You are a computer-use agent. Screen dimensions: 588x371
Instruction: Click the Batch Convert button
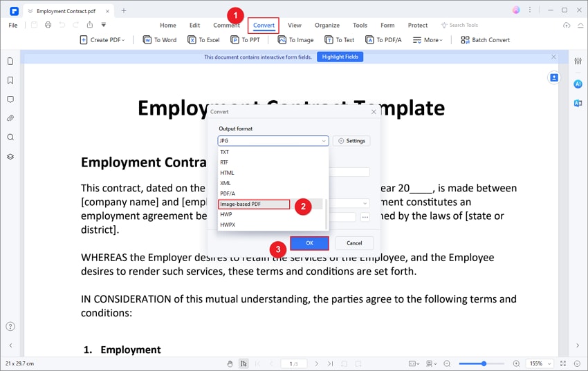[x=485, y=39]
